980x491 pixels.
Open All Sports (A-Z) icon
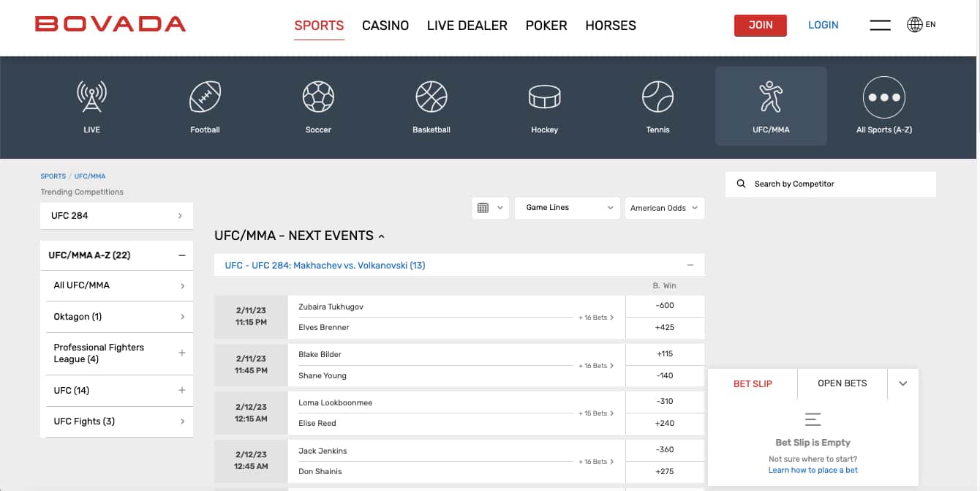click(884, 97)
